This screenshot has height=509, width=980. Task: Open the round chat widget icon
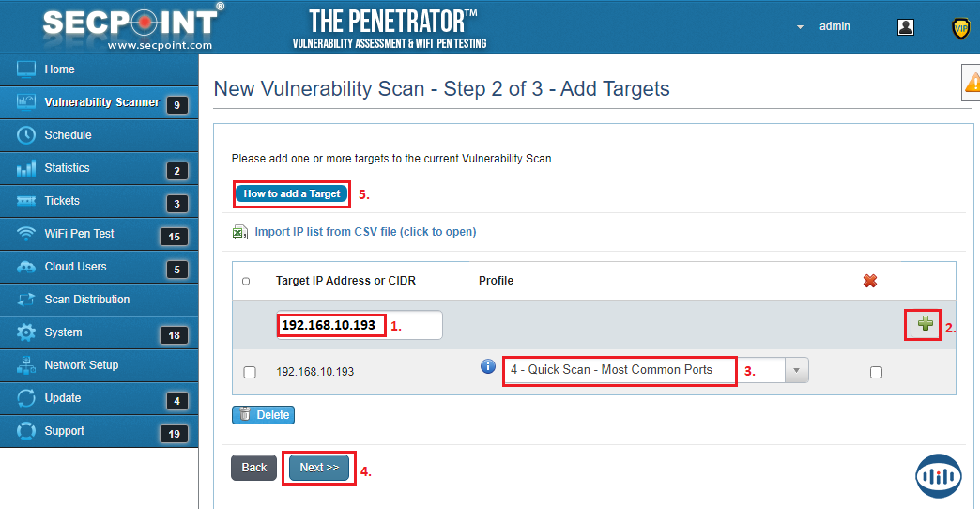(x=938, y=474)
